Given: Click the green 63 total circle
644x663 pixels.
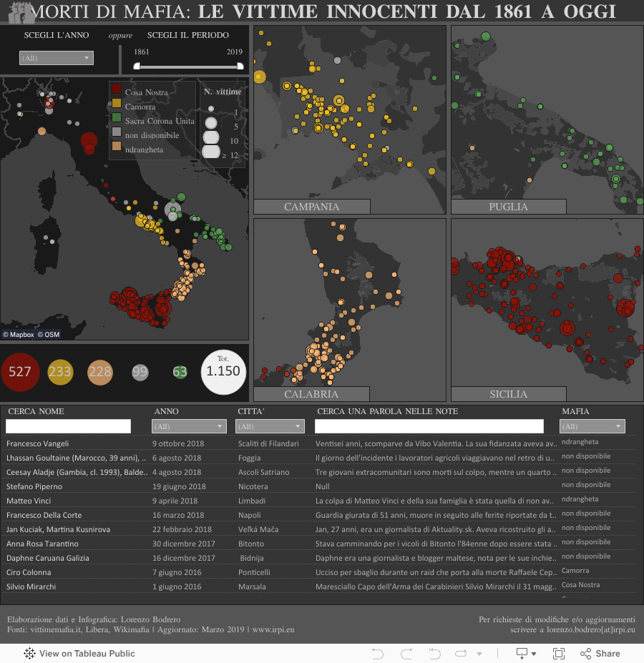Looking at the screenshot, I should (180, 372).
